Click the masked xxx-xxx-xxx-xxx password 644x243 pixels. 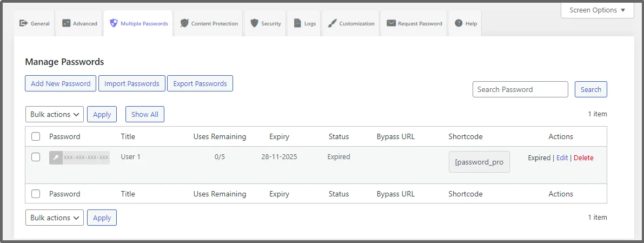tap(87, 157)
